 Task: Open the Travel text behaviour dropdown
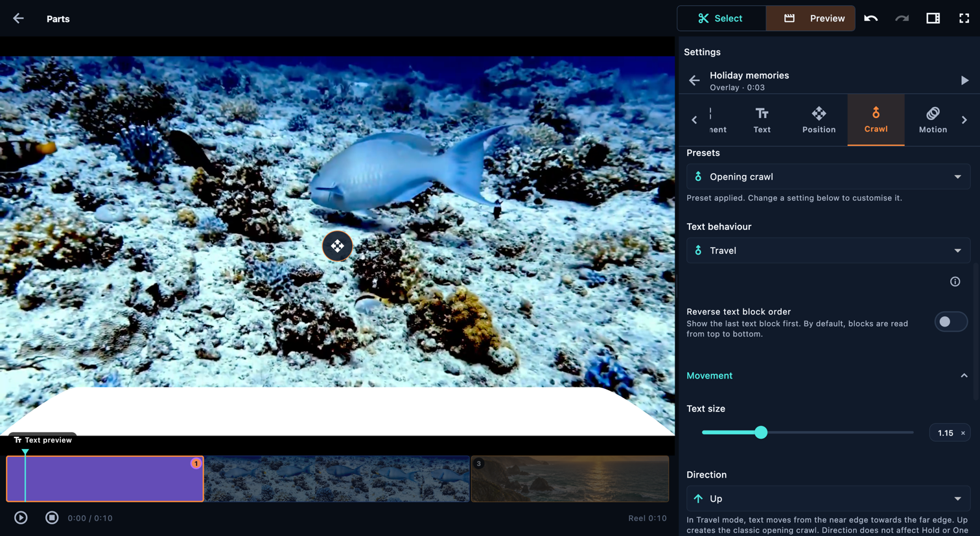[x=828, y=250]
